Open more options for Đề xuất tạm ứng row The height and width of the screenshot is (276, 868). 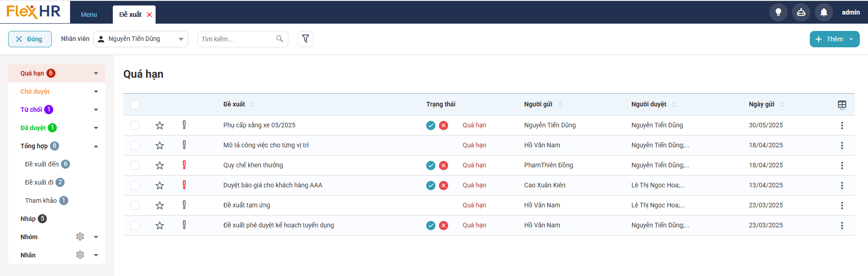tap(842, 206)
